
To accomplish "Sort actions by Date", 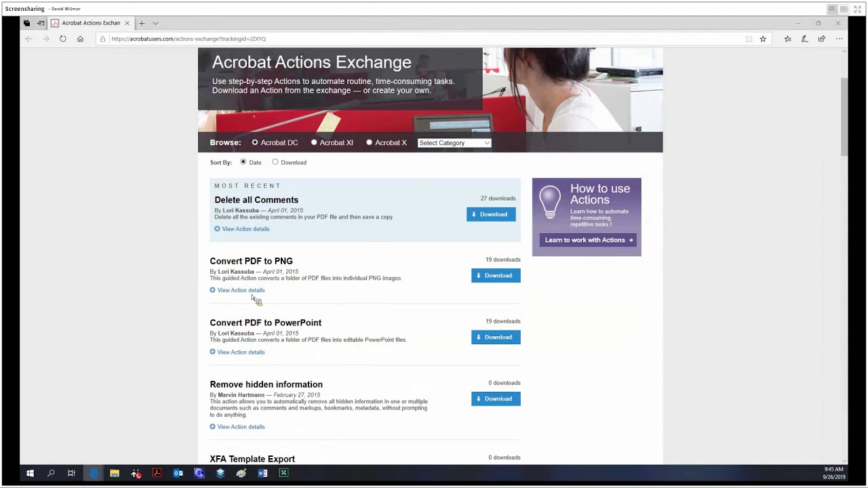I will [243, 162].
